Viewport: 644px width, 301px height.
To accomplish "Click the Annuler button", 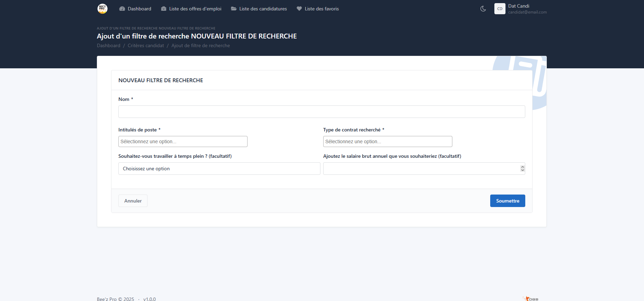I will coord(133,201).
